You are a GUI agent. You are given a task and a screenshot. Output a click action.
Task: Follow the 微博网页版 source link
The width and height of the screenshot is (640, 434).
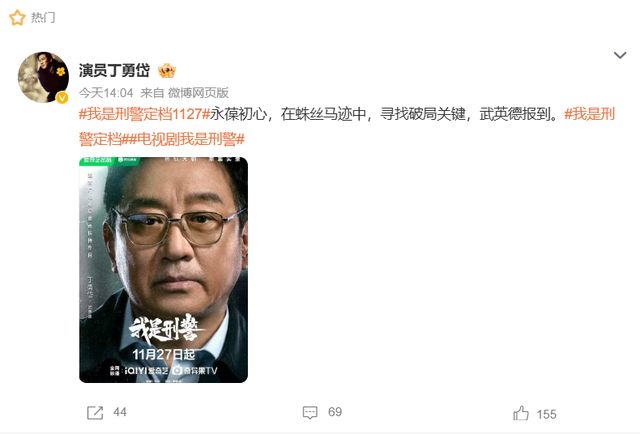point(198,93)
